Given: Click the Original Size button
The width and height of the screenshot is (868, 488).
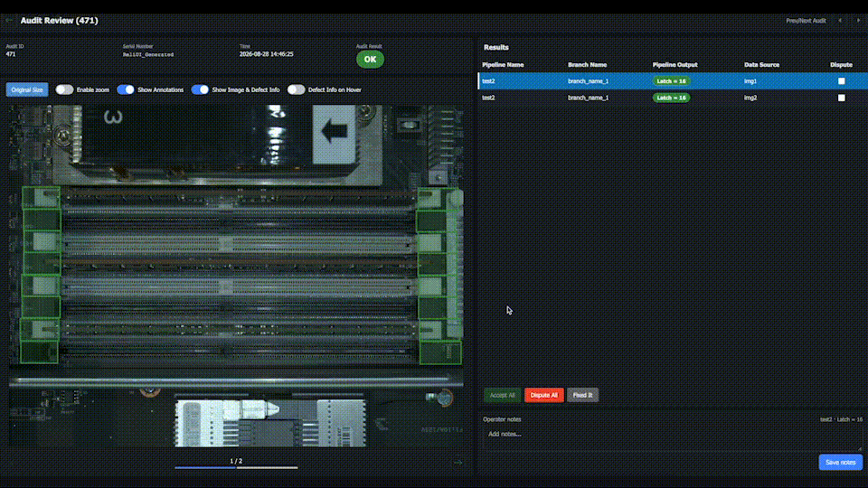Looking at the screenshot, I should [x=27, y=89].
